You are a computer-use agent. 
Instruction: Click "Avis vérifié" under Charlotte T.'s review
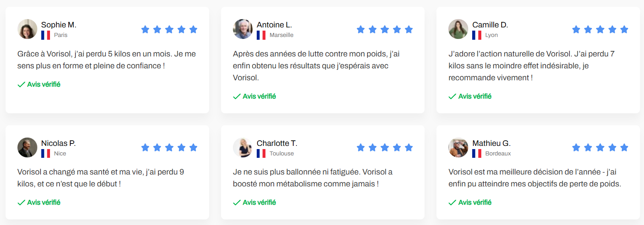point(259,202)
